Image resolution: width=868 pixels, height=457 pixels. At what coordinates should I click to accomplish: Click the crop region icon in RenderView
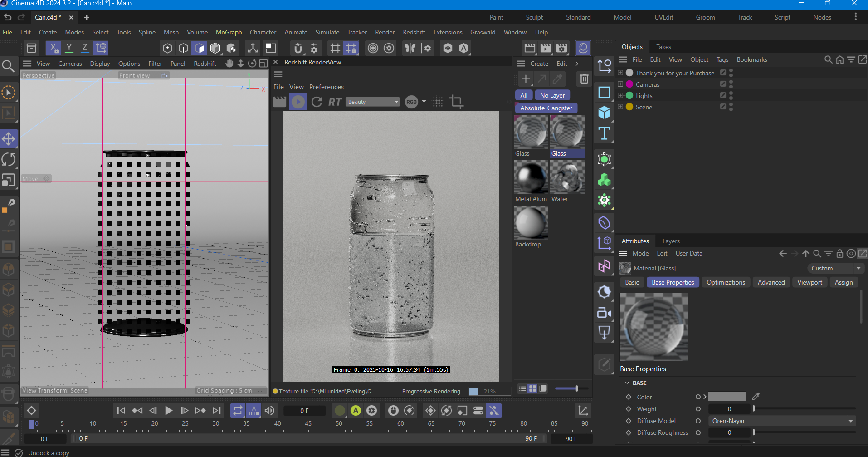tap(456, 102)
